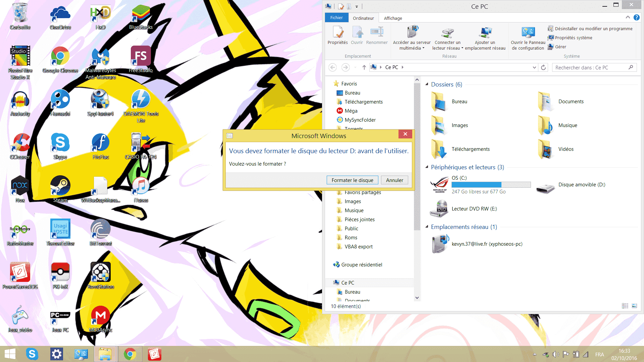Click Annuler in the dialog
Image resolution: width=644 pixels, height=362 pixels.
click(x=394, y=180)
